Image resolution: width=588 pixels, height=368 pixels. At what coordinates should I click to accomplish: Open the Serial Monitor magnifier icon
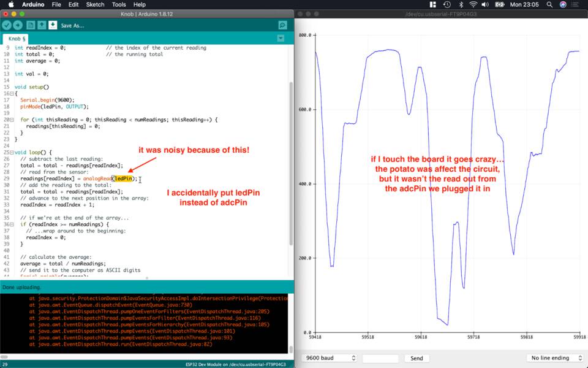[x=282, y=25]
